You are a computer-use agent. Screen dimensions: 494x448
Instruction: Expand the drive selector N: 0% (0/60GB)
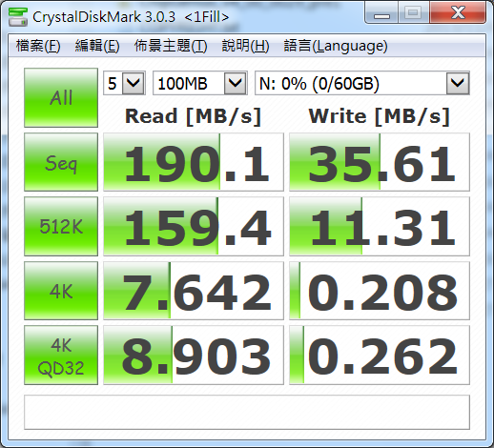[x=458, y=83]
